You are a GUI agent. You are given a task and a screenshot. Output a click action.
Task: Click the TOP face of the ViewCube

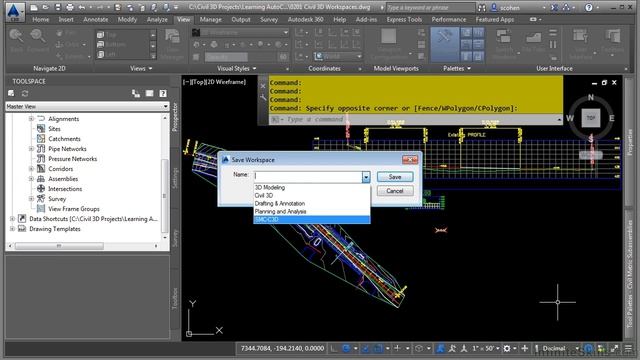click(591, 118)
